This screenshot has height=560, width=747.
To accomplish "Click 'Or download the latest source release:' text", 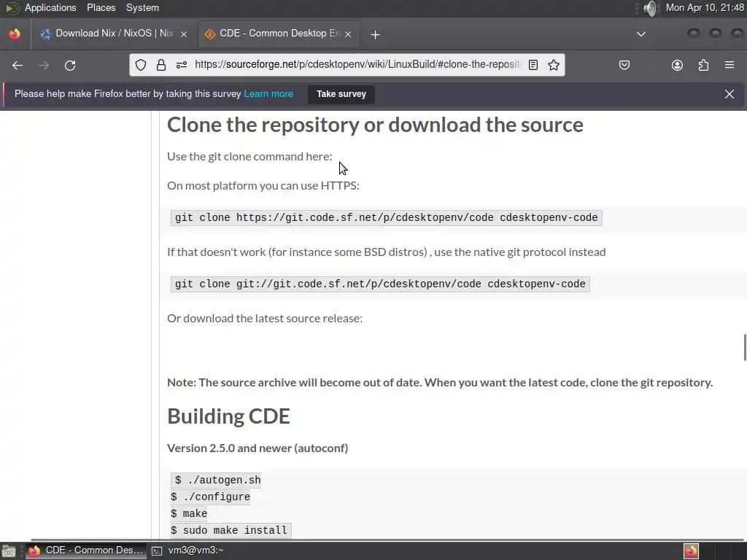I will tap(265, 318).
